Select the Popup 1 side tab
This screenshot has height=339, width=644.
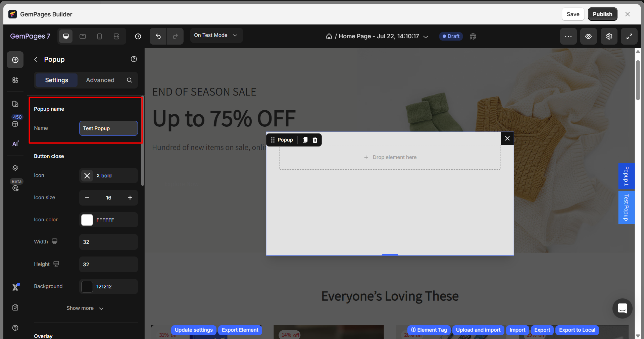[626, 176]
